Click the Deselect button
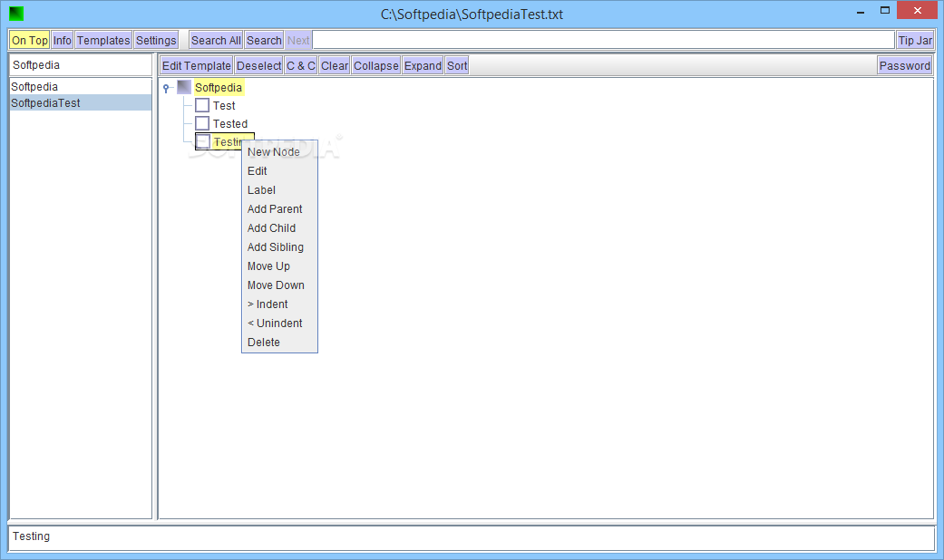 [x=258, y=65]
